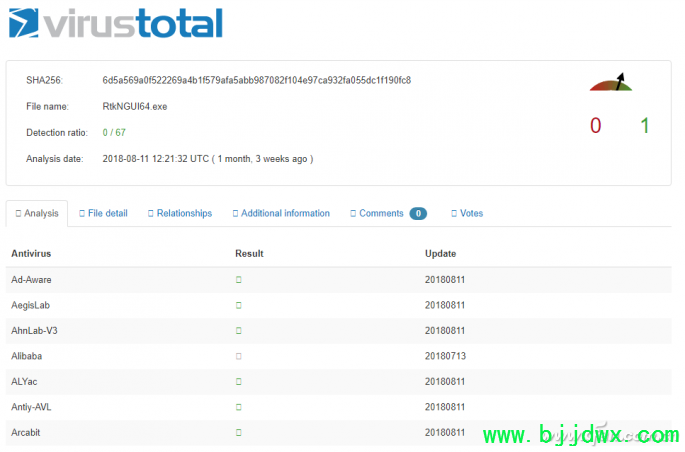Select the AhnLab-V3 antivirus row name
This screenshot has height=452, width=685.
pos(34,331)
